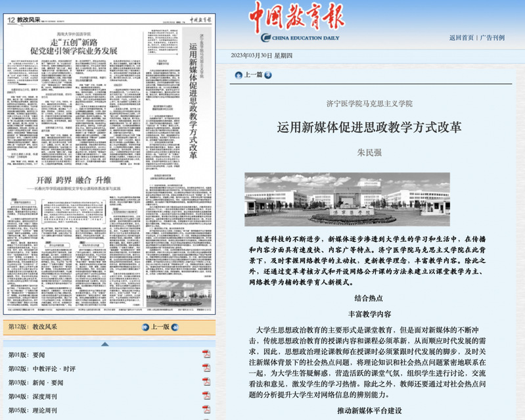
Task: Click 返回首页 link
Action: [462, 37]
